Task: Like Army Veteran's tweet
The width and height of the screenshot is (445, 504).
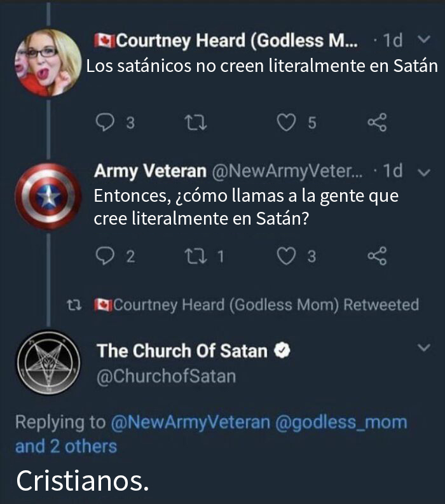Action: tap(287, 256)
